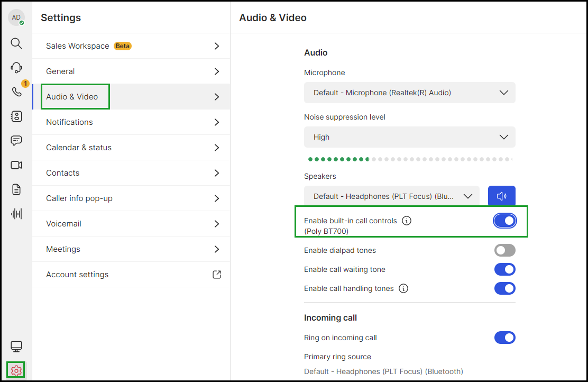Open the headset agent icon in sidebar
The image size is (588, 382).
[x=16, y=68]
